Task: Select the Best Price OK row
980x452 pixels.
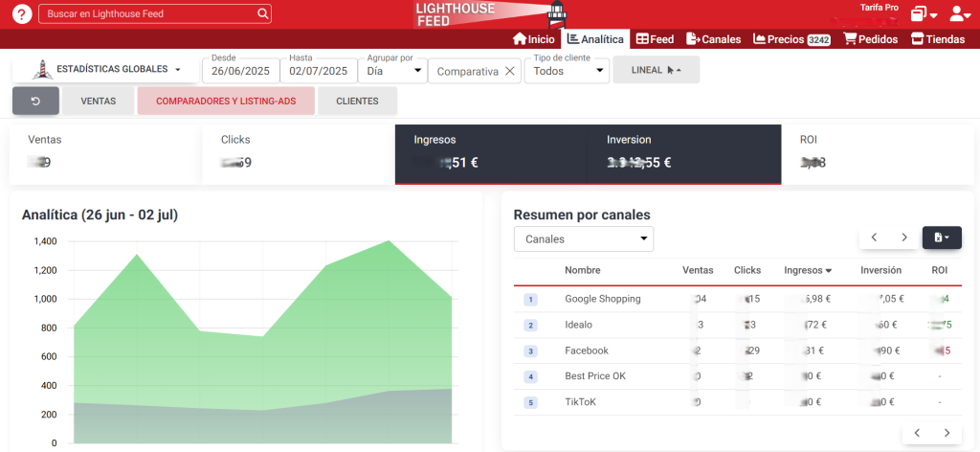Action: coord(738,376)
